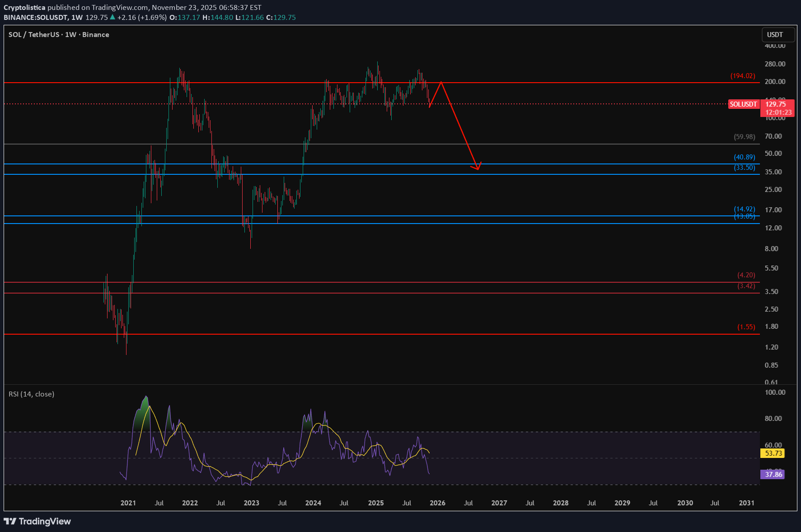This screenshot has width=801, height=532.
Task: Click the red arrowhead of the projection
Action: [477, 167]
